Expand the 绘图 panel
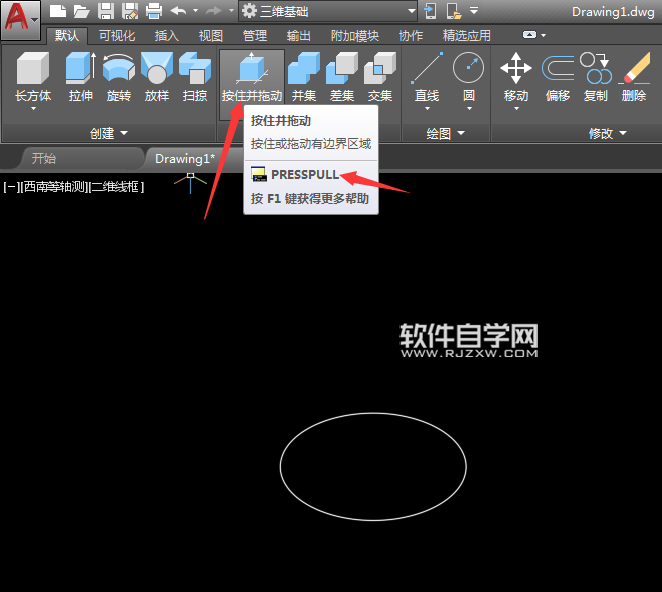This screenshot has height=592, width=662. [x=445, y=133]
